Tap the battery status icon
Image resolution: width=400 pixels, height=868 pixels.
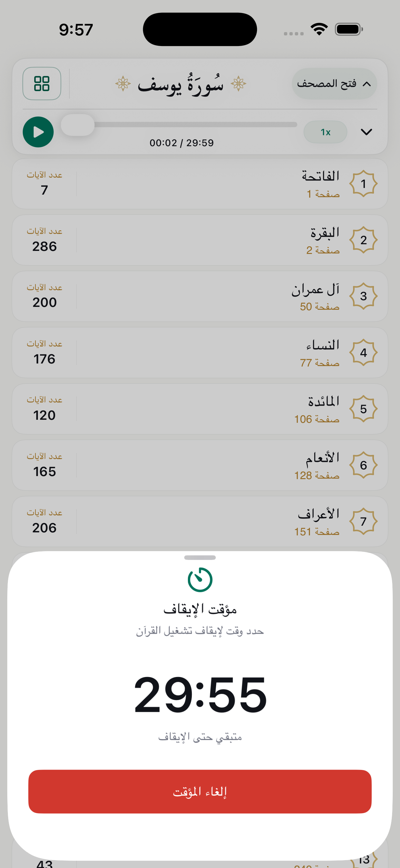point(349,29)
